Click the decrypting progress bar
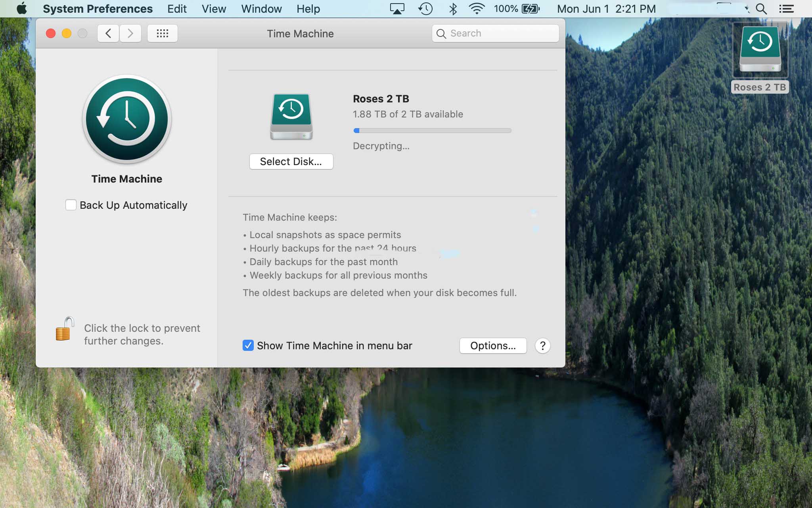The image size is (812, 508). pyautogui.click(x=432, y=131)
